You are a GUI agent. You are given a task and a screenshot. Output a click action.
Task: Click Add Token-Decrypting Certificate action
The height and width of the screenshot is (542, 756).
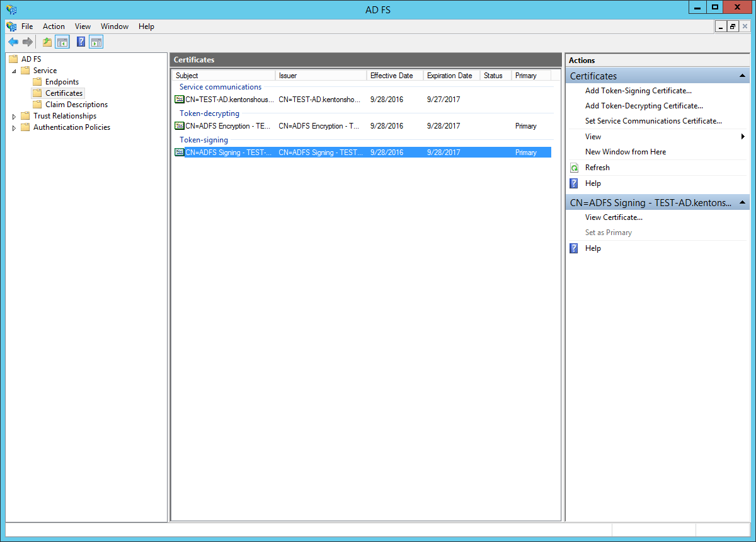(x=644, y=106)
